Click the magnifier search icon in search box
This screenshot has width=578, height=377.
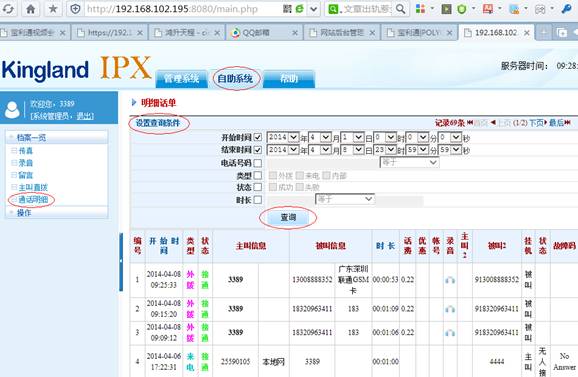[x=400, y=8]
